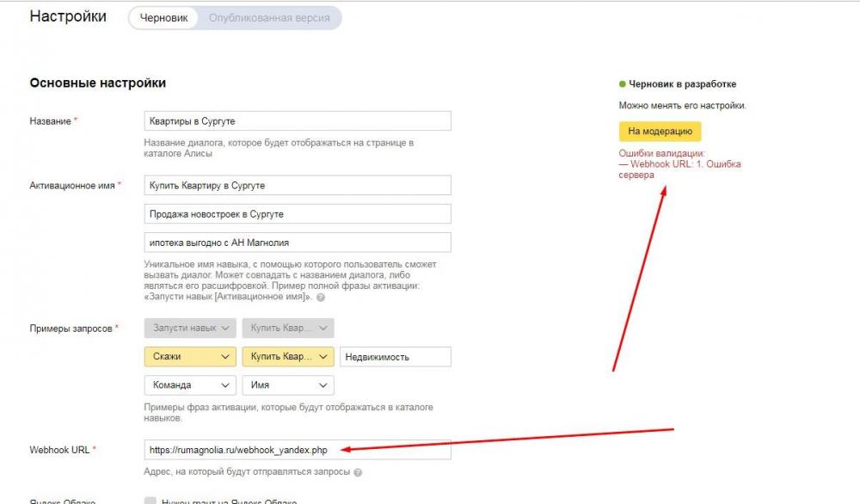The height and width of the screenshot is (504, 860).
Task: Select the Продажа новостроек в Сургуте field
Action: pyautogui.click(x=298, y=214)
